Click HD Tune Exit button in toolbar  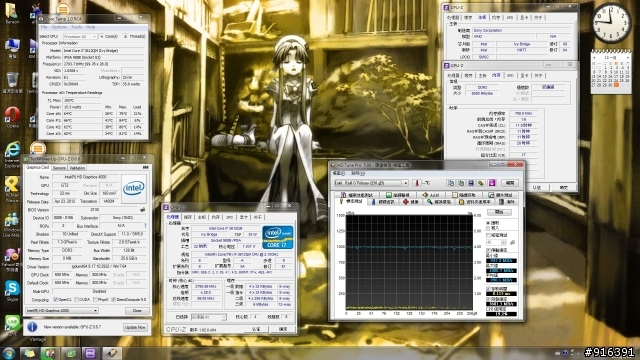point(510,183)
